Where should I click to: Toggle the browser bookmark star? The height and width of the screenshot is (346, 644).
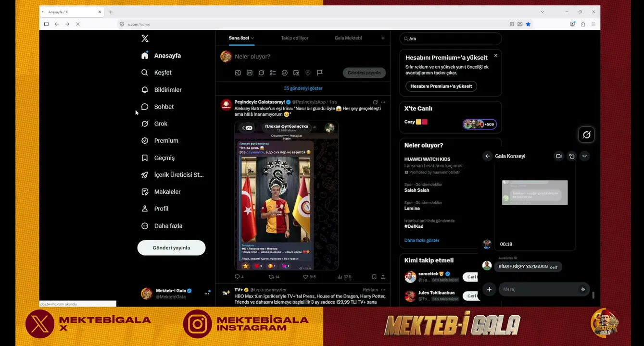click(x=528, y=24)
